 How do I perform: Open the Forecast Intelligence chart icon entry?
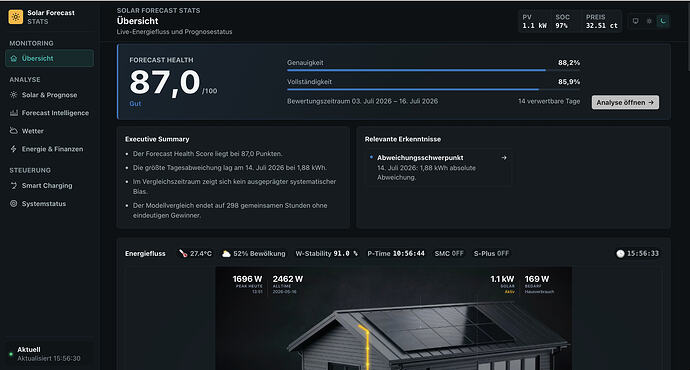tap(49, 113)
